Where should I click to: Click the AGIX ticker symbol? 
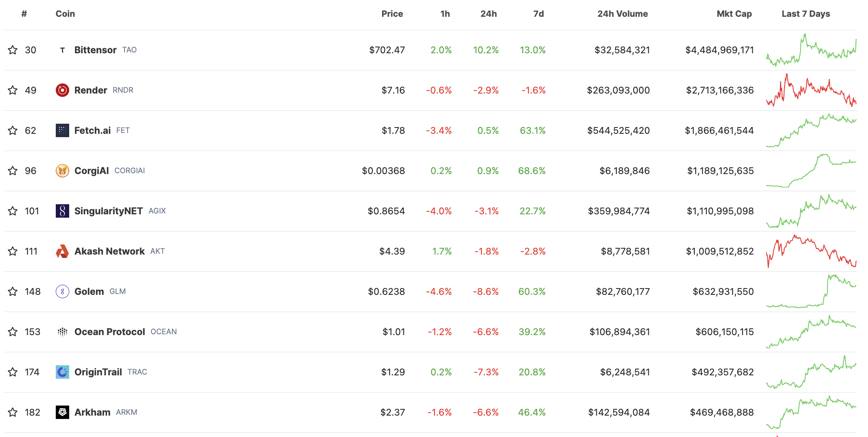pyautogui.click(x=157, y=211)
